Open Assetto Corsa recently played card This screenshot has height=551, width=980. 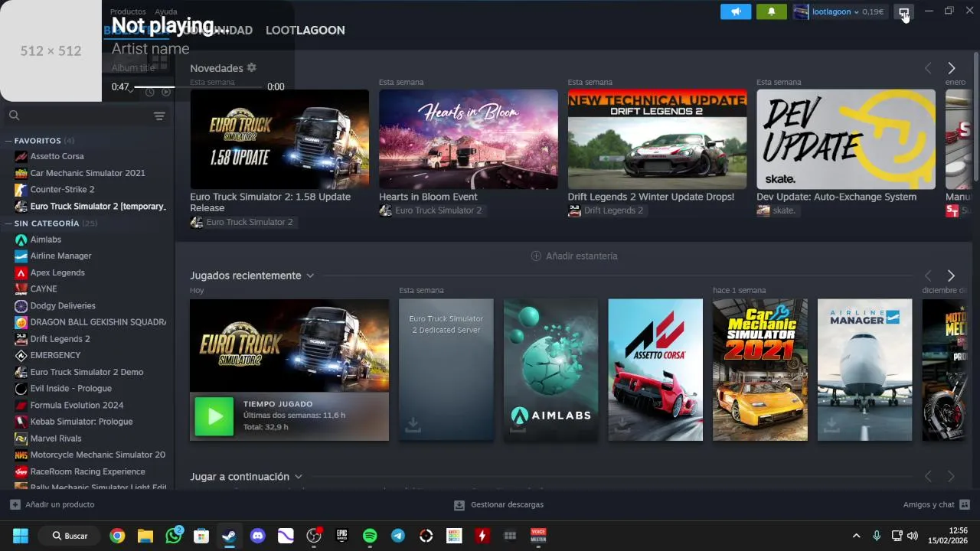coord(655,370)
